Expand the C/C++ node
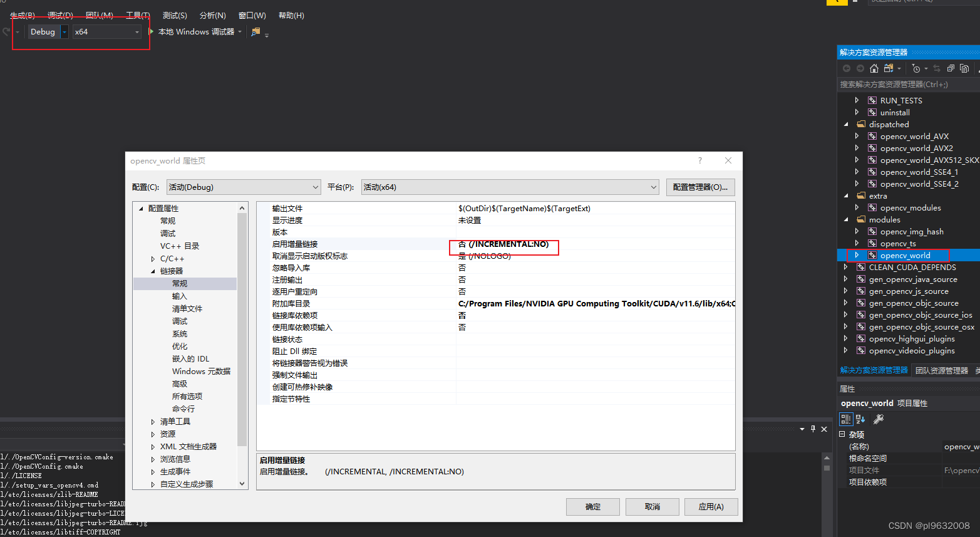Viewport: 980px width, 537px height. pyautogui.click(x=153, y=258)
